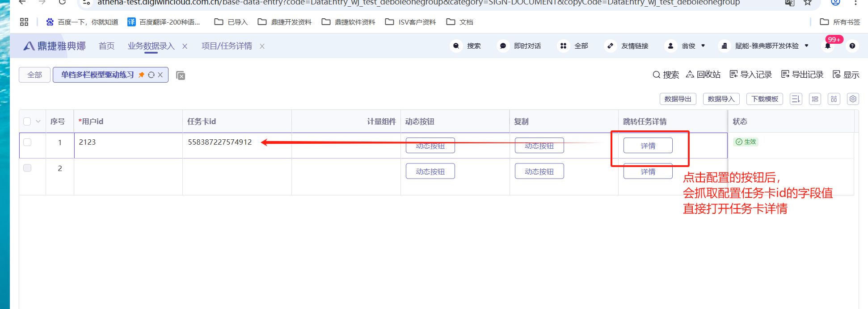Click the 数据导入 button

(x=721, y=99)
